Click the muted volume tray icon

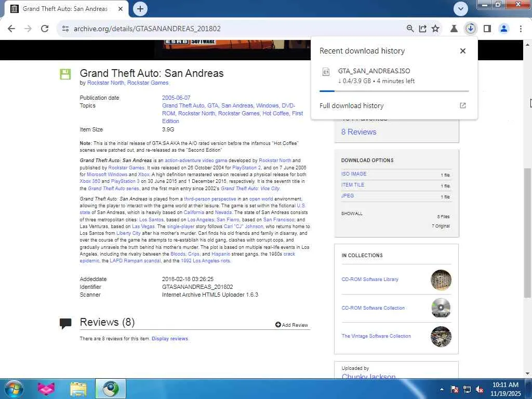pyautogui.click(x=480, y=389)
